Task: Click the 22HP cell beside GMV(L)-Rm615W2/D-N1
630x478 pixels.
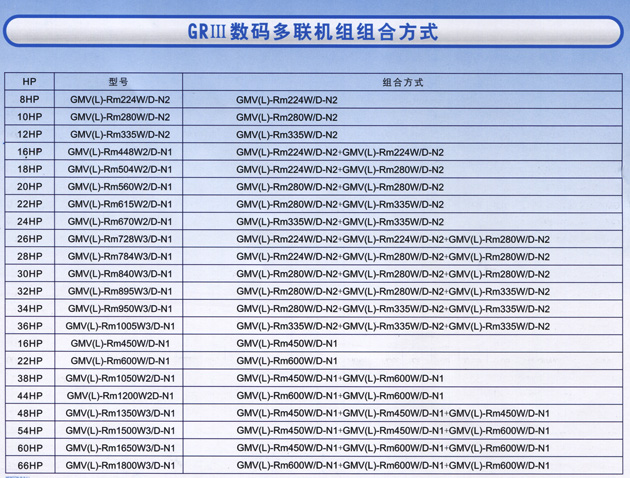Action: click(29, 204)
